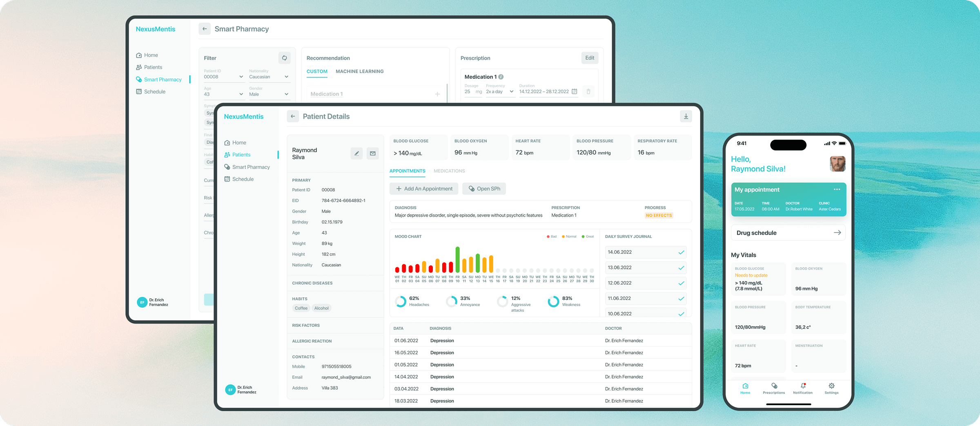Click the pencil icon next to Raymond Silva

[356, 153]
